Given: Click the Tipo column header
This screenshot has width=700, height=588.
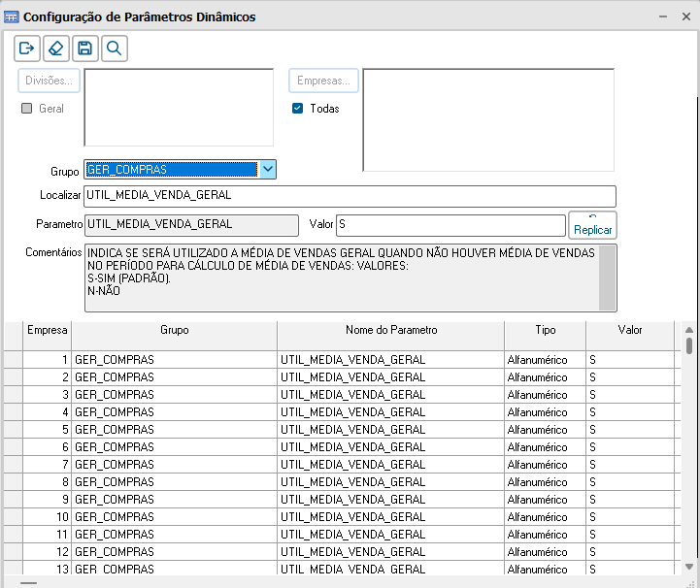Looking at the screenshot, I should (545, 331).
